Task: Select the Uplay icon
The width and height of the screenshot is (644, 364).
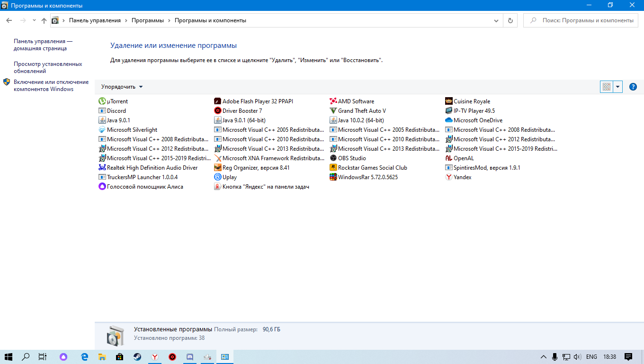Action: [x=218, y=177]
